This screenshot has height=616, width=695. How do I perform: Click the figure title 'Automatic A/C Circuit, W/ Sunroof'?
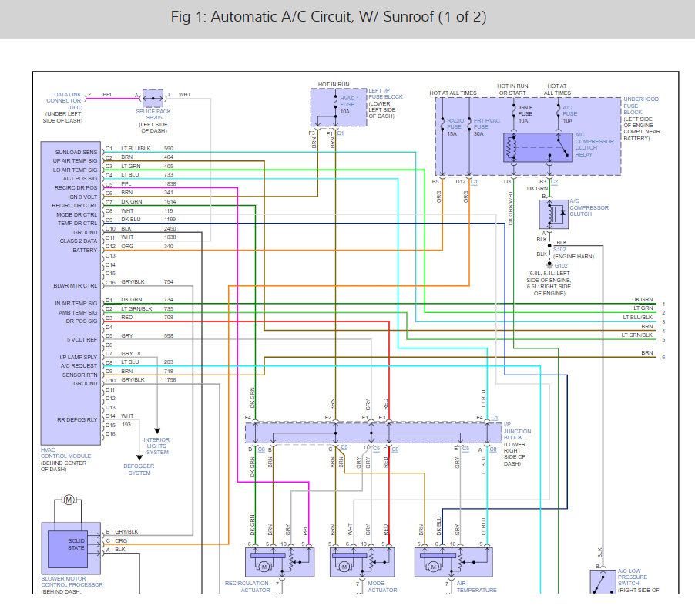click(x=328, y=16)
